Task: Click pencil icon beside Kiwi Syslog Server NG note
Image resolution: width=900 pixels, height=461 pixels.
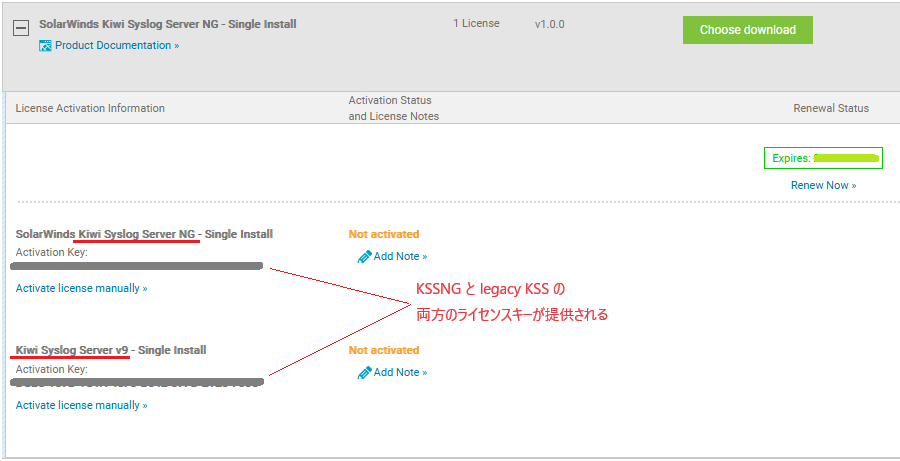Action: pos(364,257)
